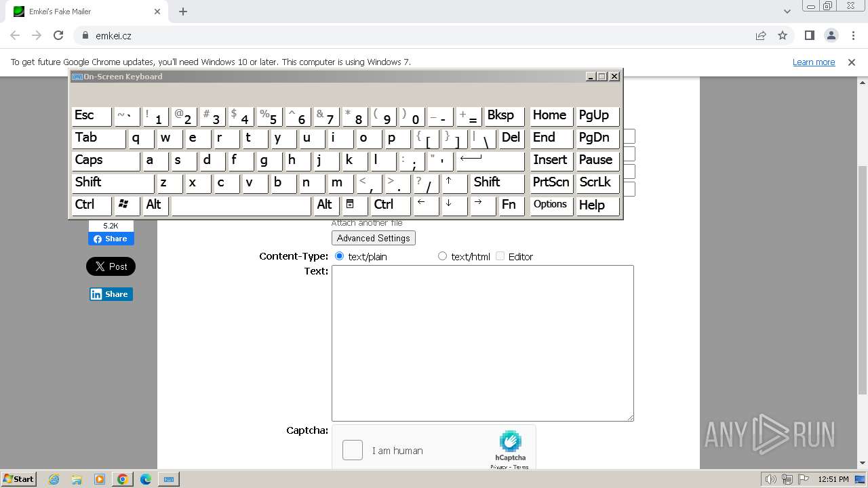Bookmark this page with the star icon
The image size is (868, 488).
coord(783,35)
